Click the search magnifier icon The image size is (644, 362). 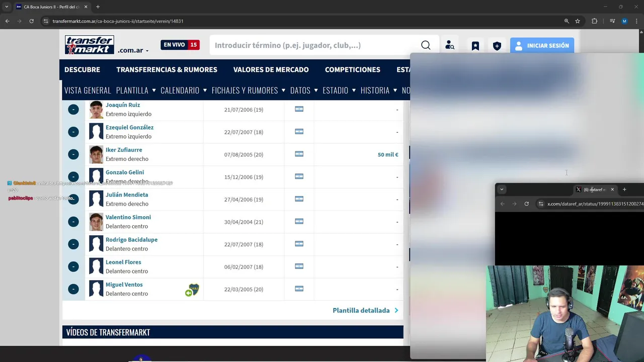click(x=426, y=45)
